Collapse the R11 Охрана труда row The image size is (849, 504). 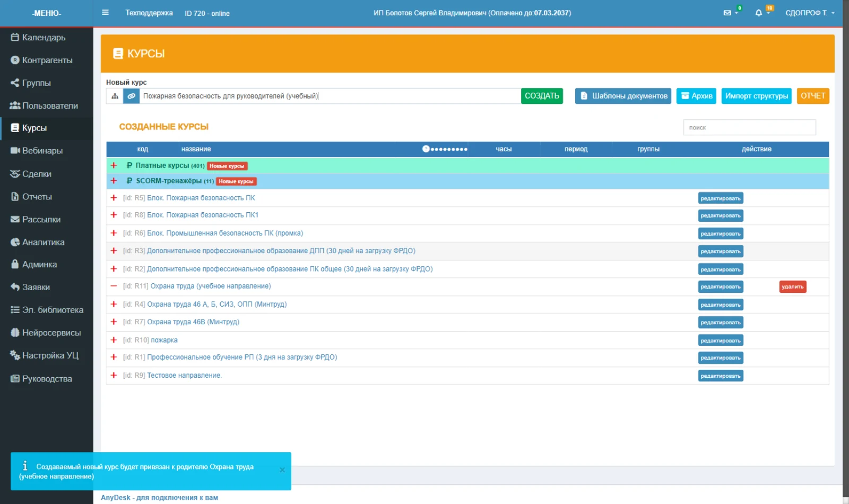click(x=114, y=286)
